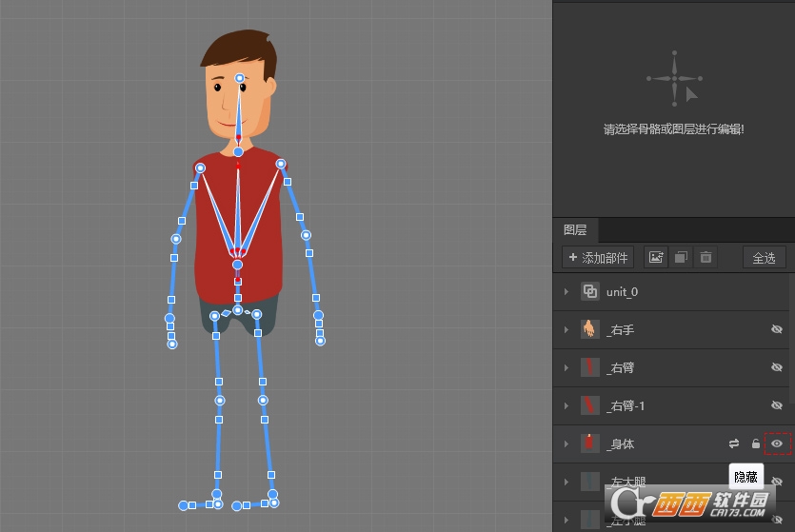Viewport: 795px width, 532px height.
Task: Click the hand thumbnail of _右手 layer
Action: point(590,329)
